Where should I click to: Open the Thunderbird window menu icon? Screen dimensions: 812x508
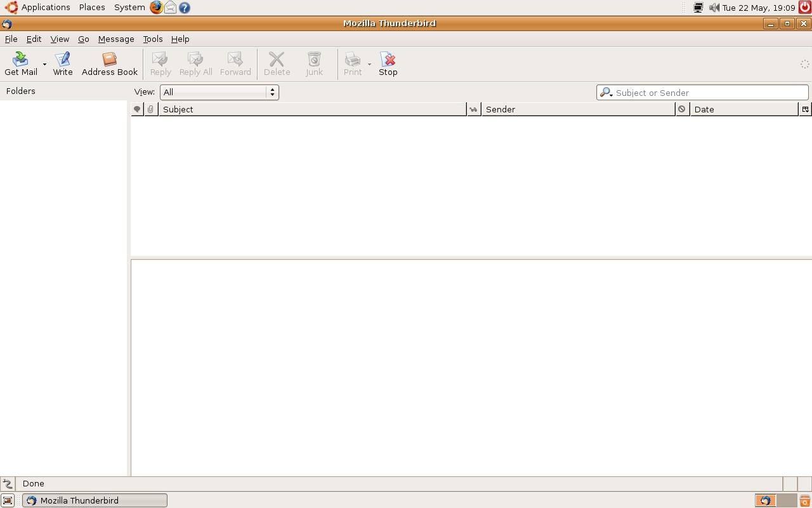tap(7, 23)
